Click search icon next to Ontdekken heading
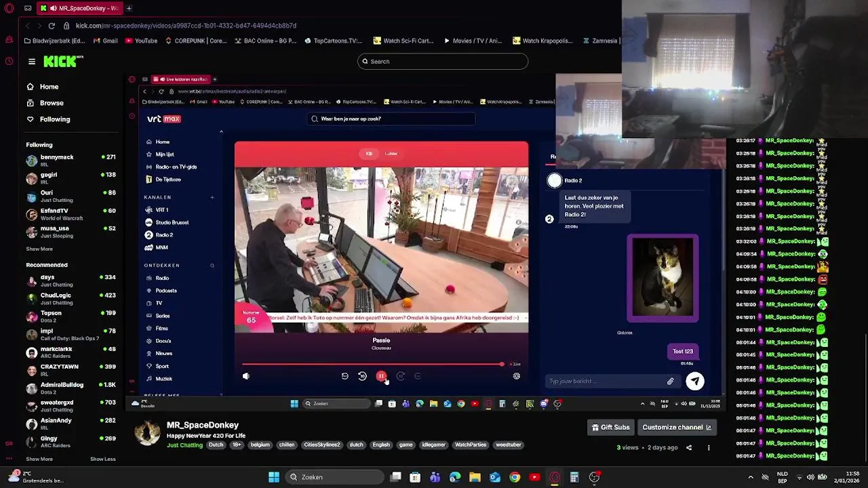Screen dimensions: 868x488 (x=212, y=266)
